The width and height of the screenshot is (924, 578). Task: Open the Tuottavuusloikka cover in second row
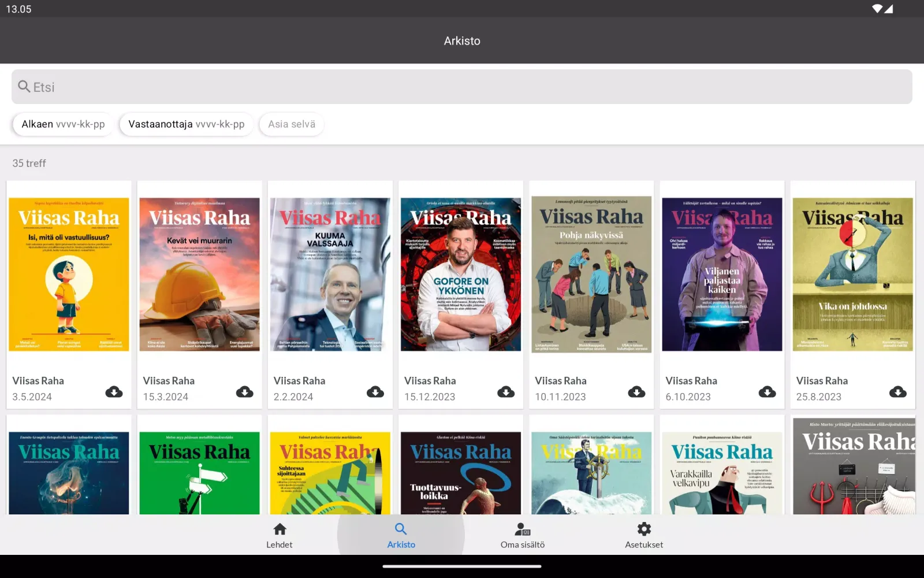pyautogui.click(x=461, y=473)
